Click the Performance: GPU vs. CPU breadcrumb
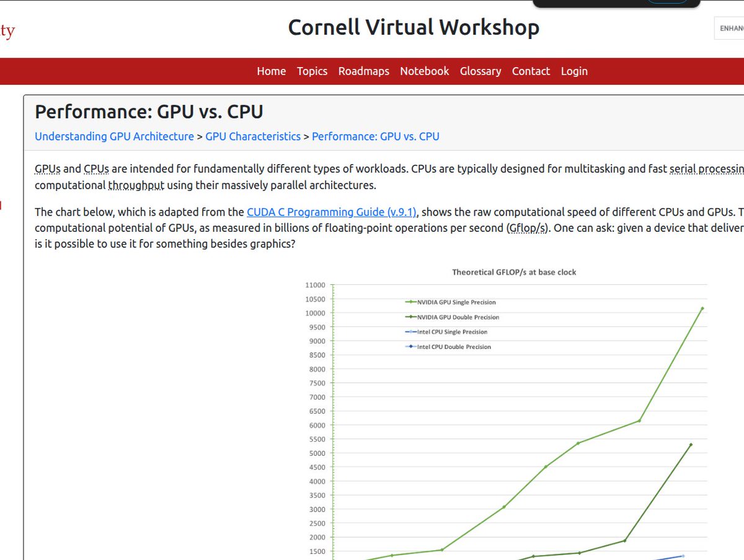 point(376,136)
